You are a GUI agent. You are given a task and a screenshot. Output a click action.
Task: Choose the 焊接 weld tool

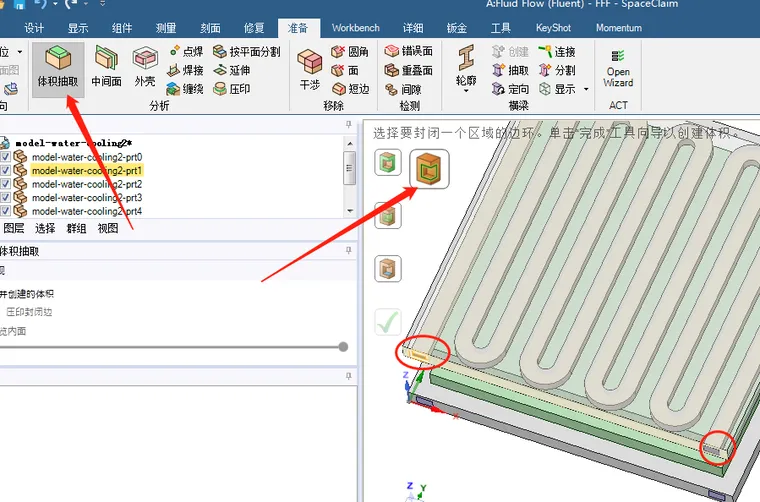tap(185, 70)
